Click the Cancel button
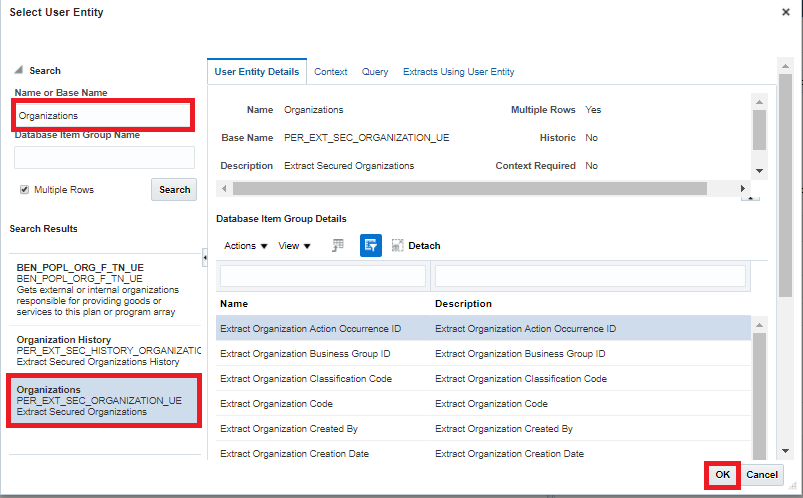803x498 pixels. [762, 475]
